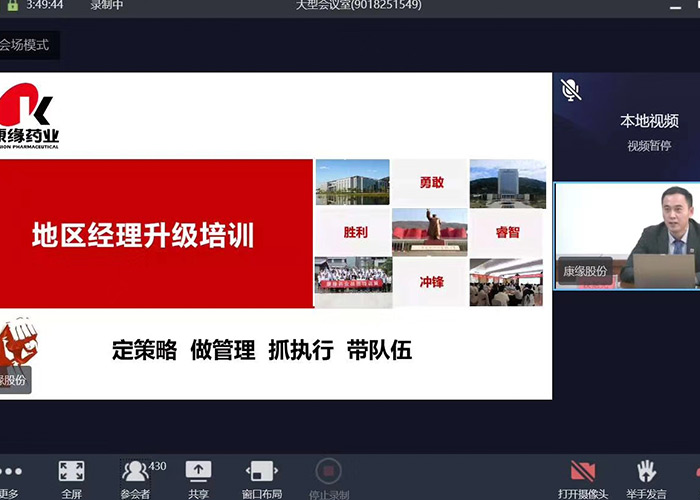
Task: Click the 勇敢 tile on the slide
Action: [x=430, y=184]
